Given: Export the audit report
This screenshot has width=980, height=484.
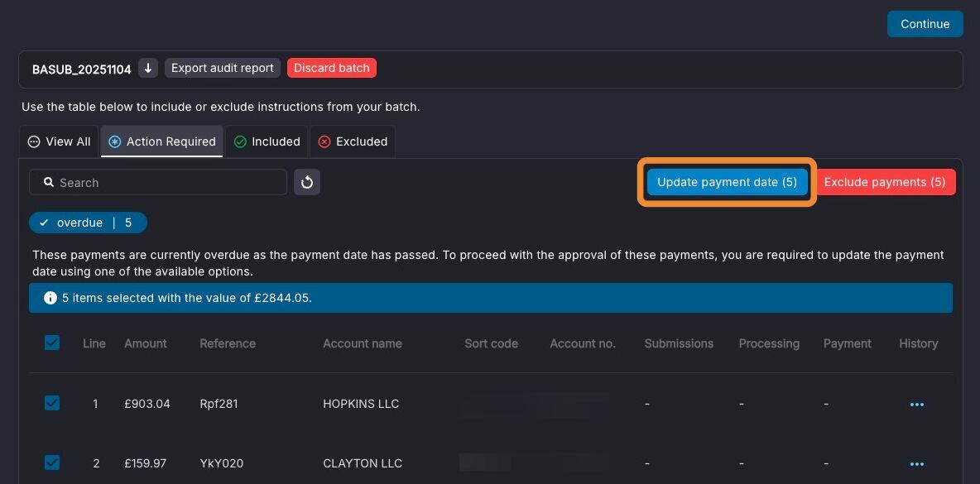Looking at the screenshot, I should (x=223, y=68).
